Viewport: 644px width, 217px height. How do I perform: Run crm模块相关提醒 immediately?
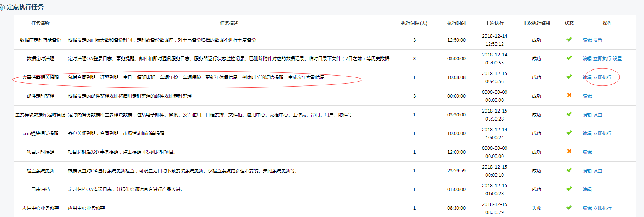click(602, 133)
